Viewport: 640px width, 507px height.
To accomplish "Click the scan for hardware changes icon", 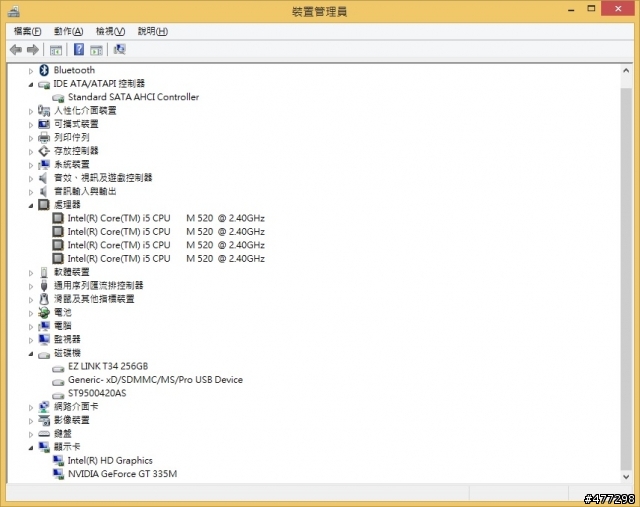I will [119, 49].
